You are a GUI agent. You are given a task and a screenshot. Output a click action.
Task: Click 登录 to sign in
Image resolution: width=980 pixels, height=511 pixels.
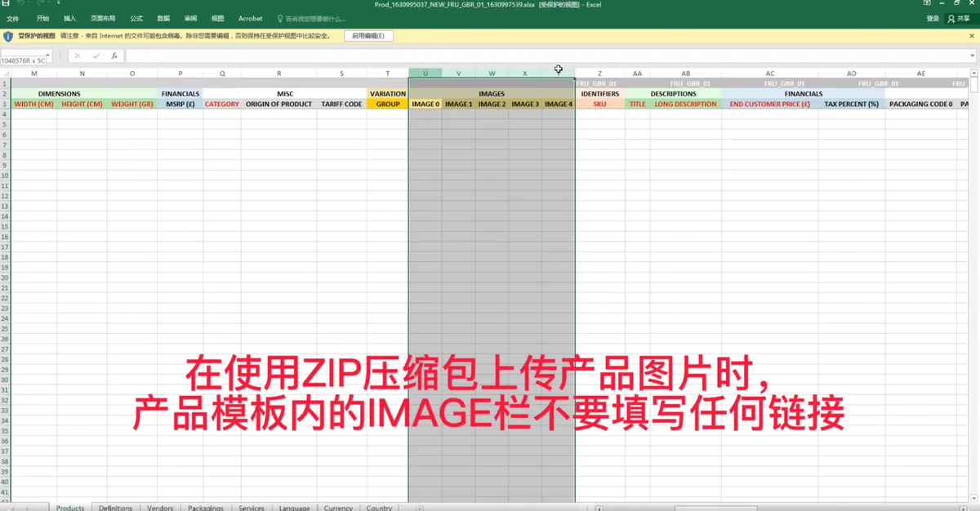[933, 18]
